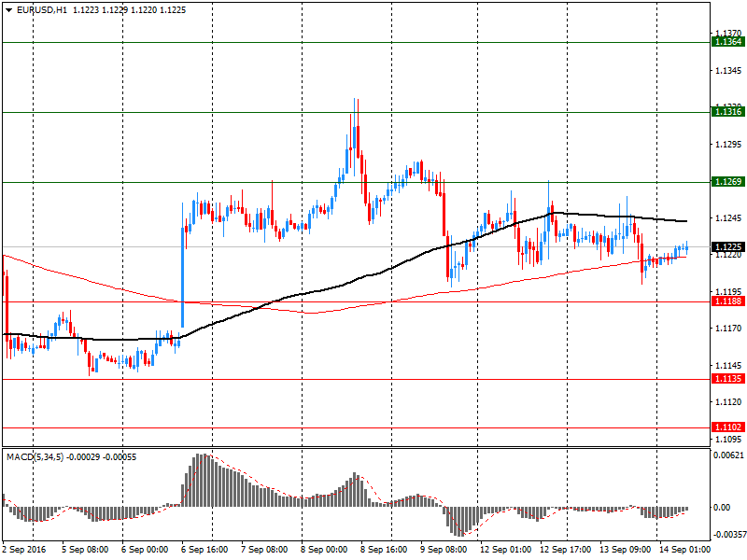Click the 5 Sep 08:00 time label
The width and height of the screenshot is (747, 560).
(x=85, y=550)
